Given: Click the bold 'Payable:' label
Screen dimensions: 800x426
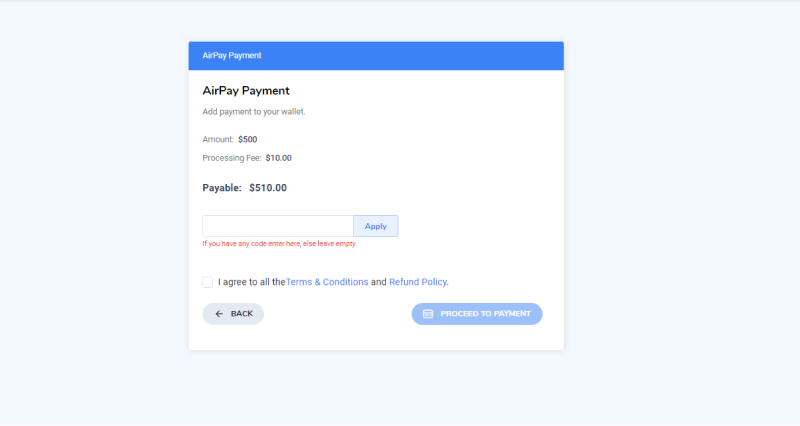Looking at the screenshot, I should pos(222,188).
